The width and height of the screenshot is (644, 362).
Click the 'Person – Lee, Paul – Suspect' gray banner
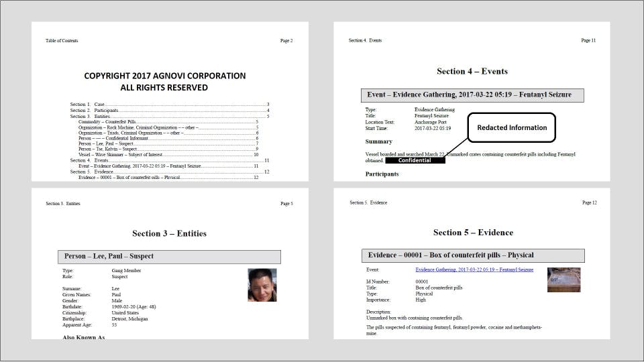pos(169,257)
